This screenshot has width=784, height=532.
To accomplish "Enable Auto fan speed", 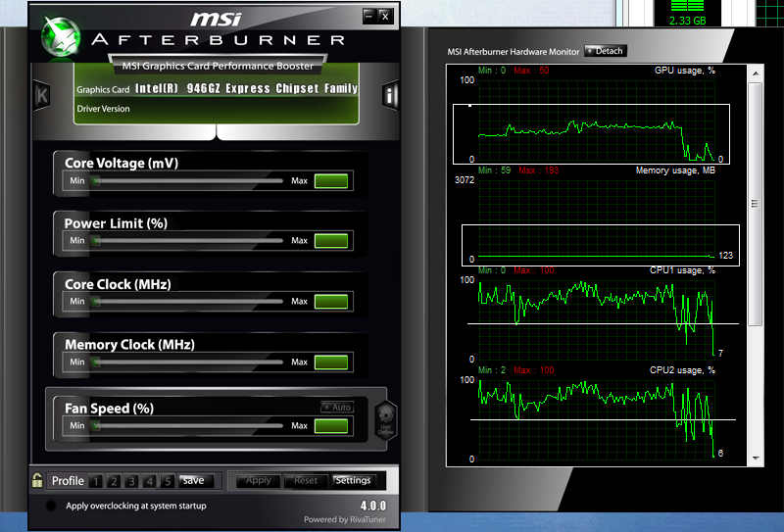I will (337, 407).
